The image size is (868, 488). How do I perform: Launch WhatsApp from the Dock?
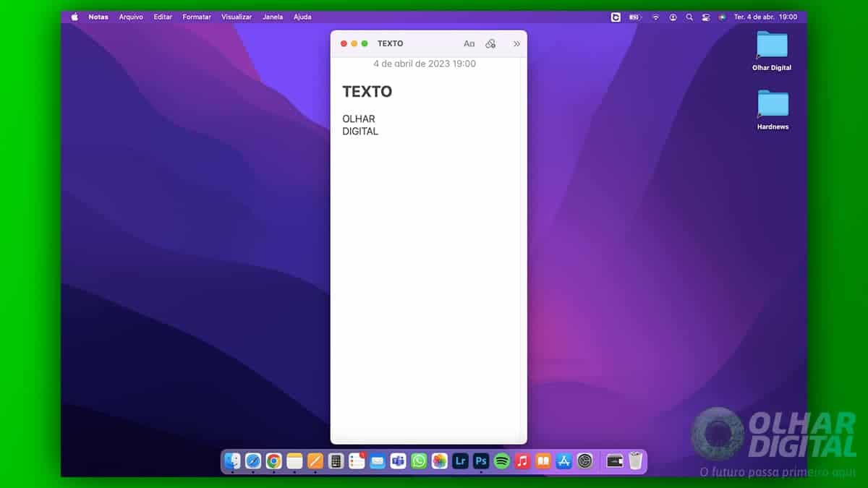coord(419,461)
